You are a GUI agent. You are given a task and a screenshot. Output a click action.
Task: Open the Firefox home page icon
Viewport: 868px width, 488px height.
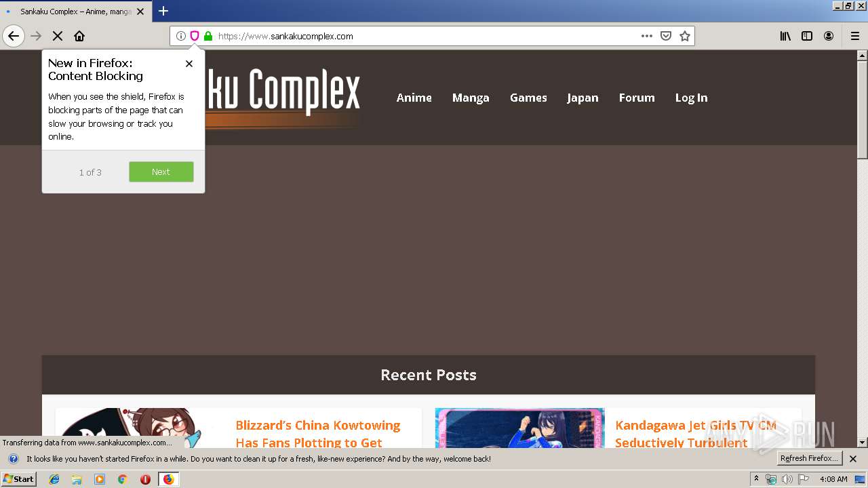(79, 36)
